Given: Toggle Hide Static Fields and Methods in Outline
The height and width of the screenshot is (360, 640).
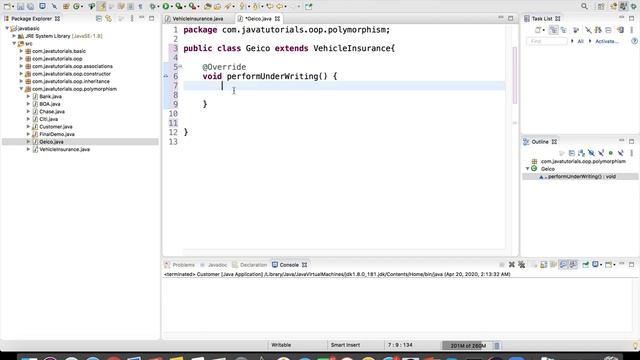Looking at the screenshot, I should pyautogui.click(x=601, y=153).
